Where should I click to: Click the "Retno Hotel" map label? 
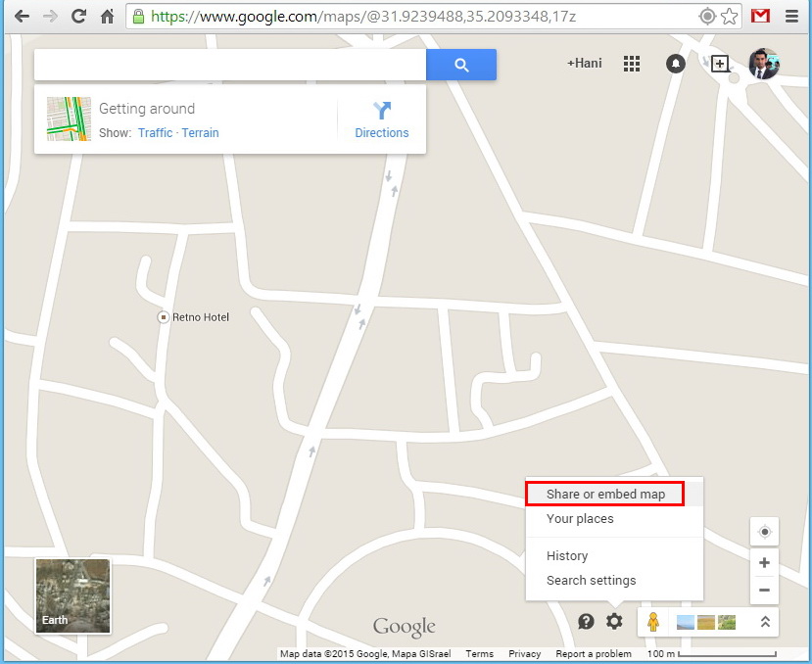coord(201,317)
